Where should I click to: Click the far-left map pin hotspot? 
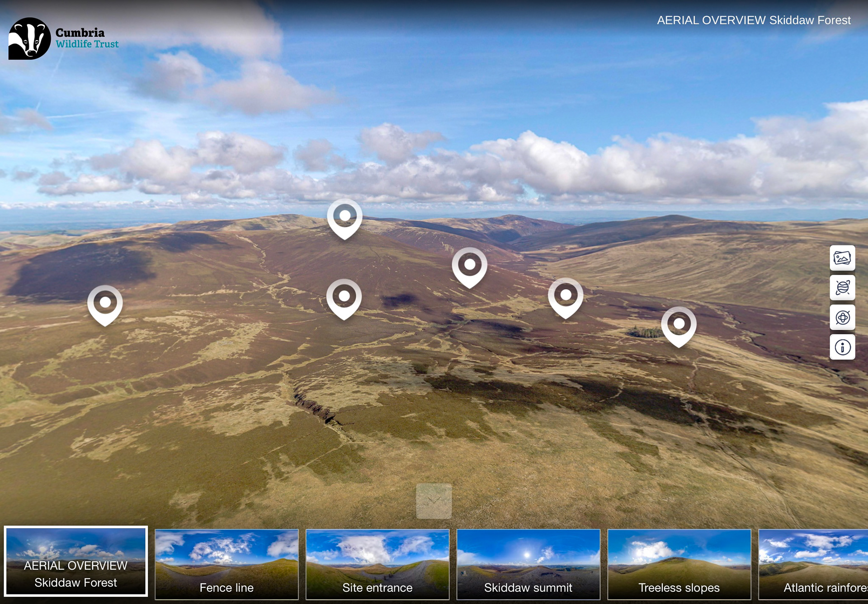(105, 303)
